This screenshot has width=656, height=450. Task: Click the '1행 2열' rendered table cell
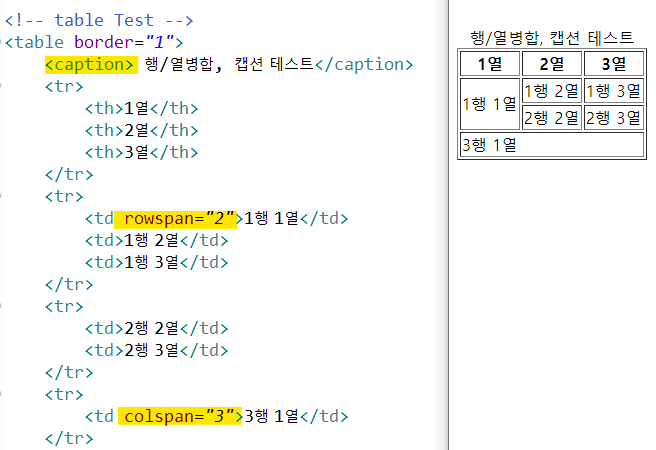pyautogui.click(x=552, y=90)
